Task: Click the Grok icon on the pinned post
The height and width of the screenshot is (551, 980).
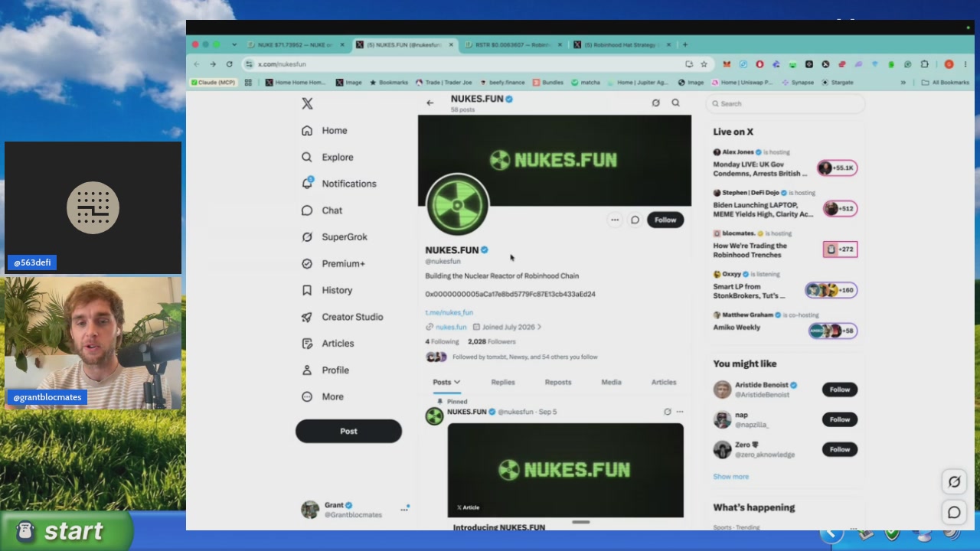Action: click(667, 412)
